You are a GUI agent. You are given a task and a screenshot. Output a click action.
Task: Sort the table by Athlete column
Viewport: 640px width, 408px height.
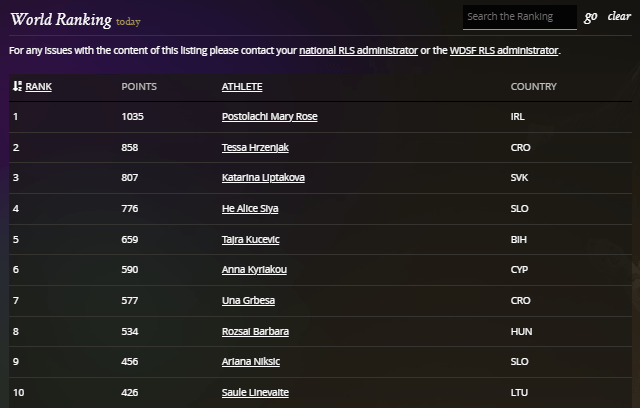coord(242,87)
